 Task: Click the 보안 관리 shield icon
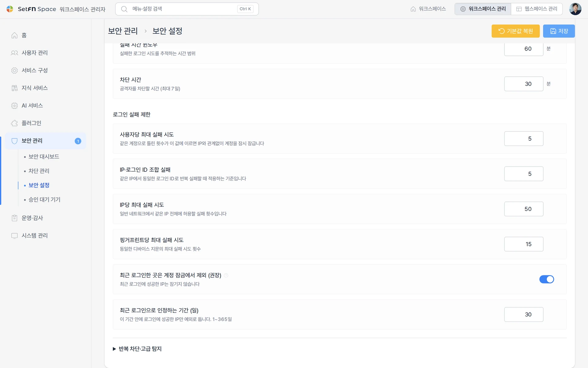point(14,141)
